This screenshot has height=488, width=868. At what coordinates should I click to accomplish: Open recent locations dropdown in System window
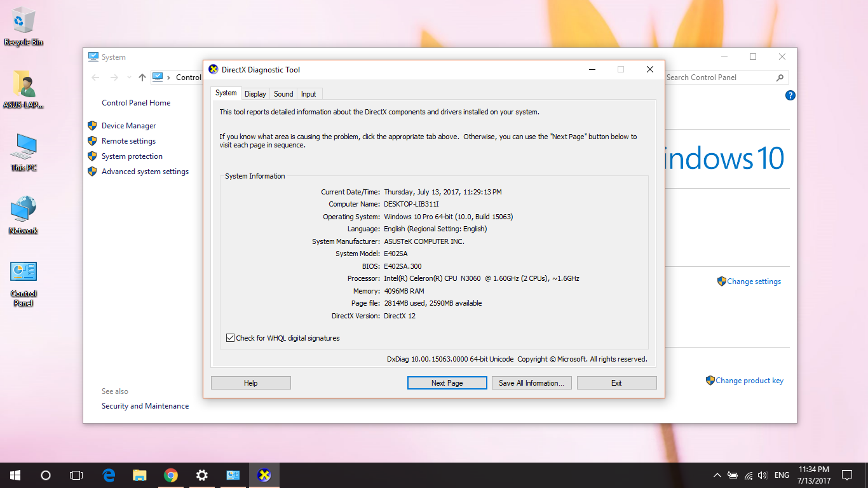coord(129,78)
